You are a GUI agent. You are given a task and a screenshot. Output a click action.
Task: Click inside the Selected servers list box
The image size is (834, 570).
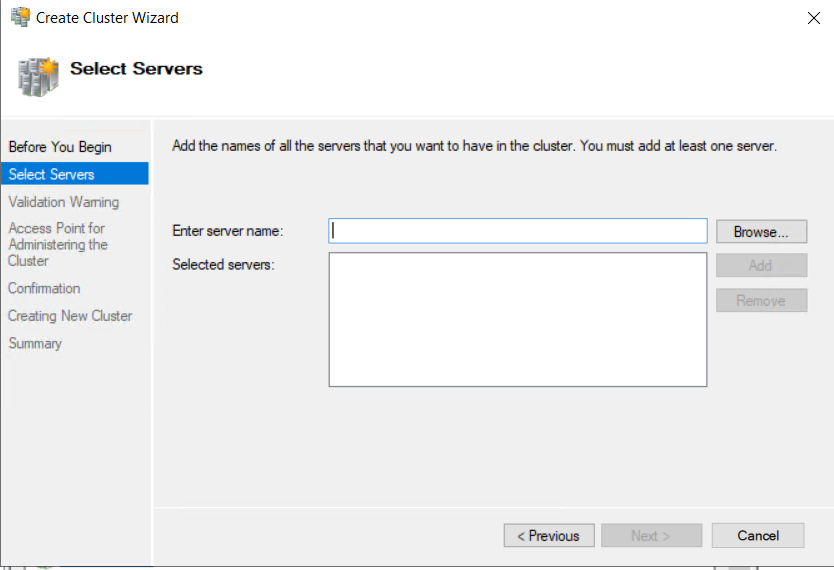[x=518, y=320]
